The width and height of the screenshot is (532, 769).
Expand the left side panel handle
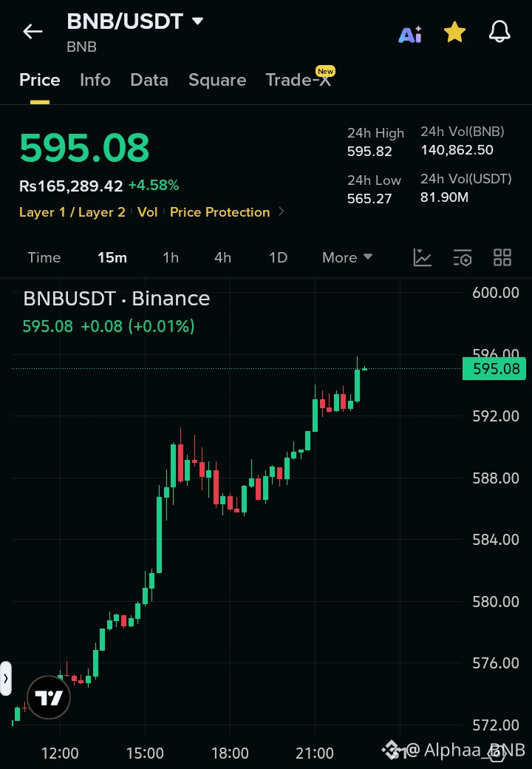coord(6,679)
